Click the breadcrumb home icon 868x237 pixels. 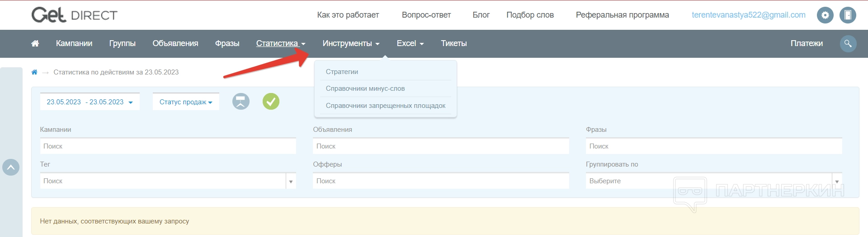tap(34, 72)
